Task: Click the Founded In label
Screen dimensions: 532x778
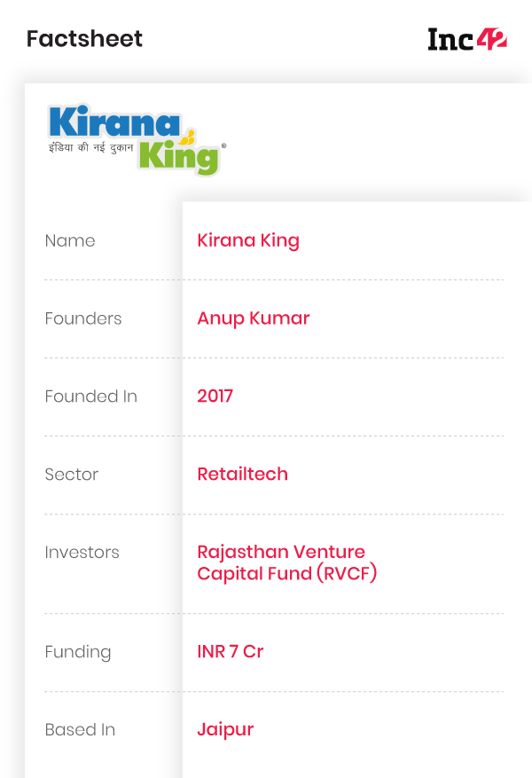Action: tap(91, 397)
